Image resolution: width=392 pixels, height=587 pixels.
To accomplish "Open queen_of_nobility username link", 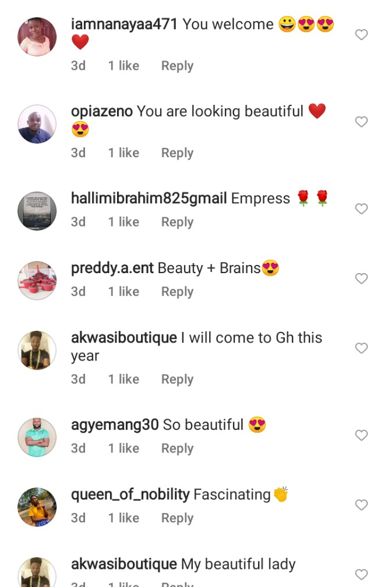I will (x=130, y=494).
